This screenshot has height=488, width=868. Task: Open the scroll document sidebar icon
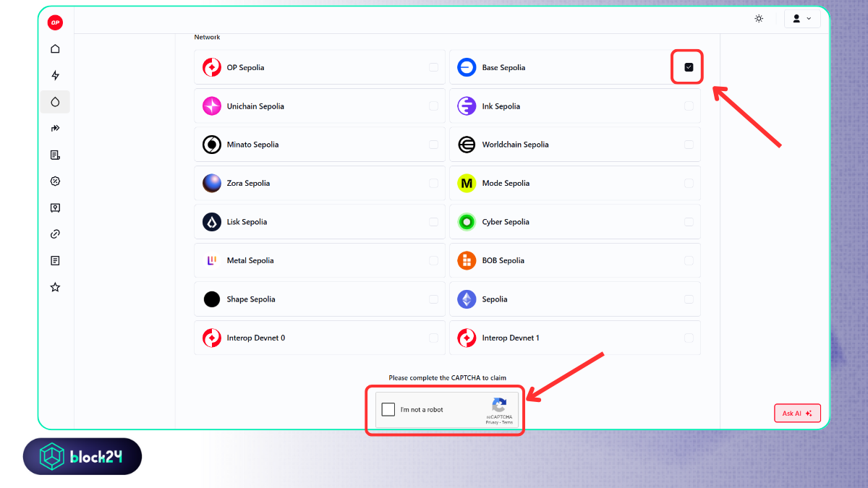[x=55, y=155]
